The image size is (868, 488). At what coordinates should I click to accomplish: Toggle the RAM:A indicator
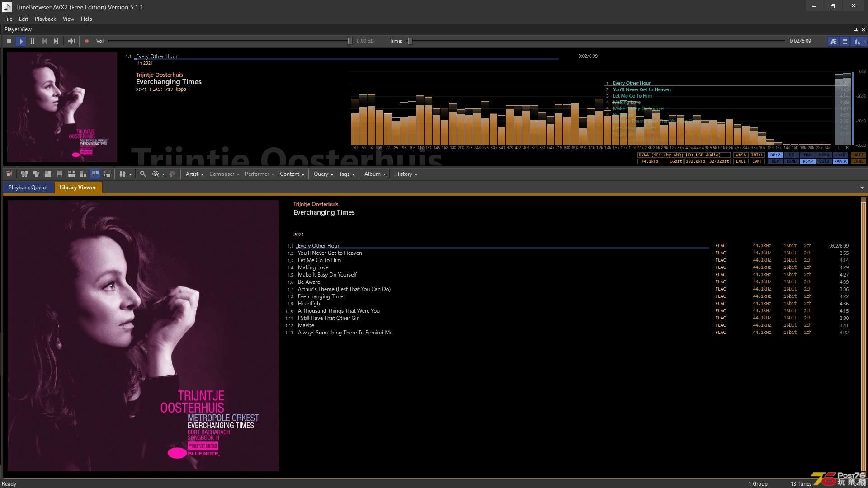click(x=840, y=161)
